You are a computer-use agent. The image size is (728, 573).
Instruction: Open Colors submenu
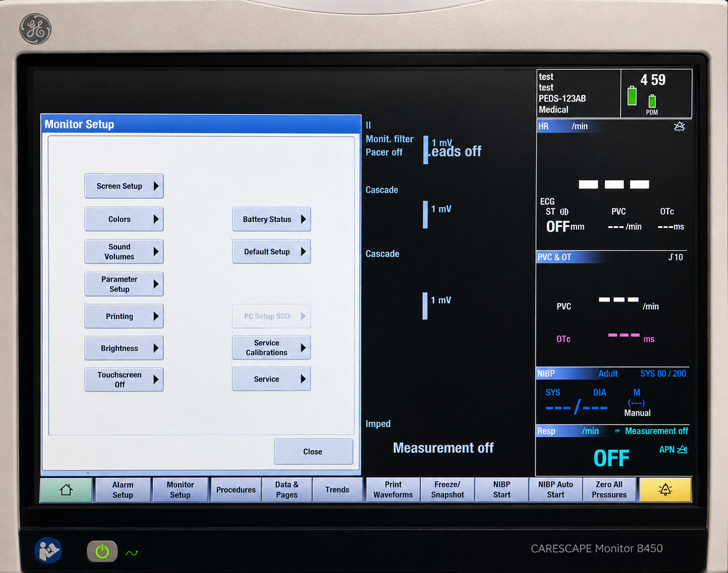(x=124, y=219)
